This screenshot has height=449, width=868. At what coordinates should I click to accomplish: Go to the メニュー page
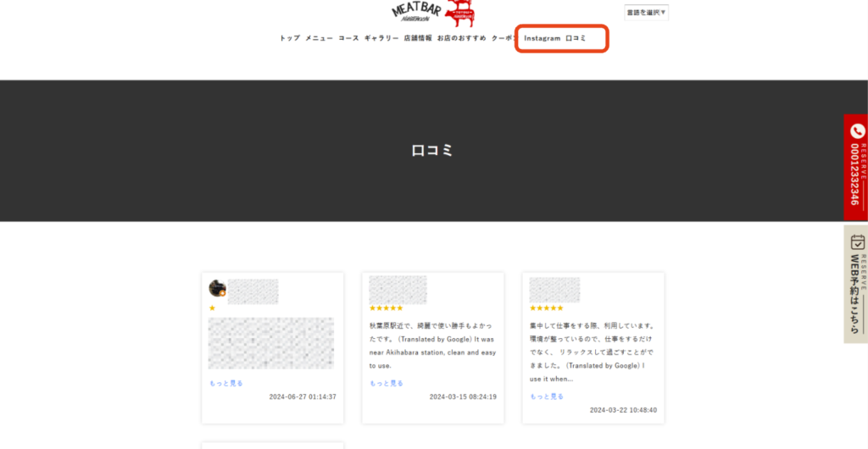coord(319,38)
